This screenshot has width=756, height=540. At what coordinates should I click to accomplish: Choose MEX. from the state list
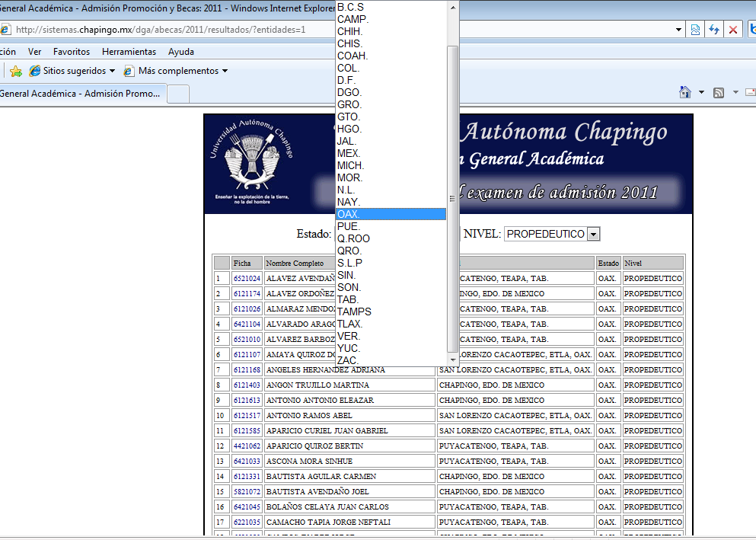click(391, 153)
